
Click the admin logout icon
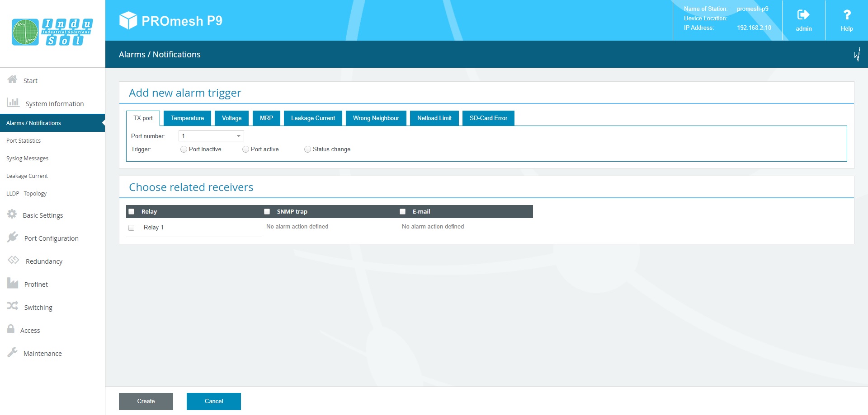click(x=803, y=15)
